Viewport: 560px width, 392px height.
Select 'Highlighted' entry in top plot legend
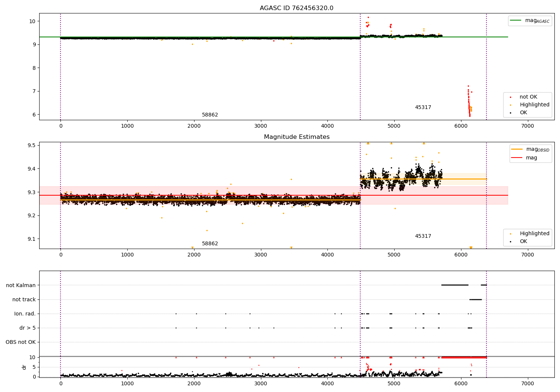(534, 105)
